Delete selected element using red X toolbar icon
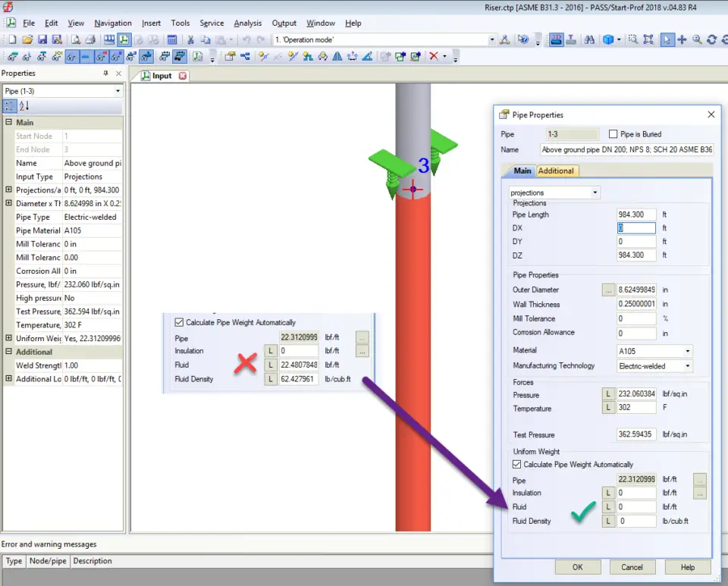This screenshot has height=586, width=728. click(x=433, y=56)
